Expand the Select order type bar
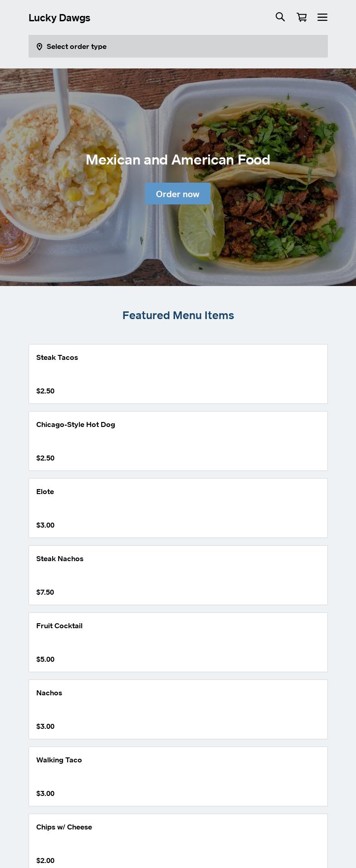Screen dimensions: 356x868 [178, 46]
